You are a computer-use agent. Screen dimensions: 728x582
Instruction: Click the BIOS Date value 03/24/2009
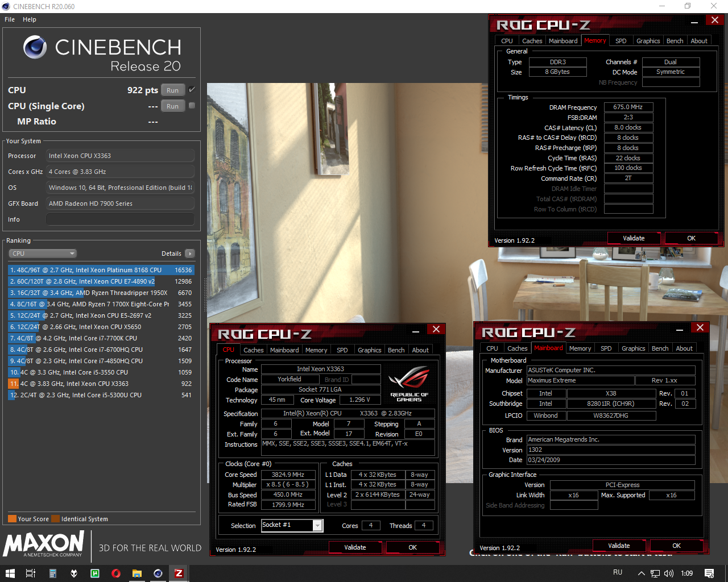[611, 460]
